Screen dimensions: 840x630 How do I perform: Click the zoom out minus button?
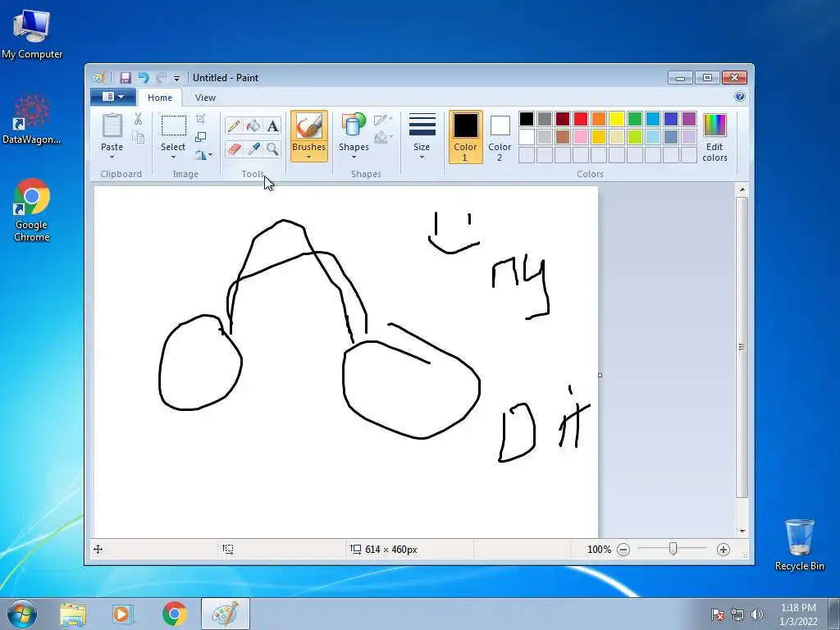pyautogui.click(x=623, y=550)
